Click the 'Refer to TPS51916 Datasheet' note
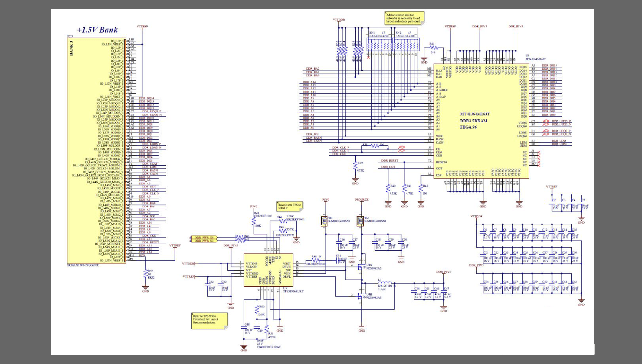Image resolution: width=642 pixels, height=364 pixels. (x=209, y=321)
